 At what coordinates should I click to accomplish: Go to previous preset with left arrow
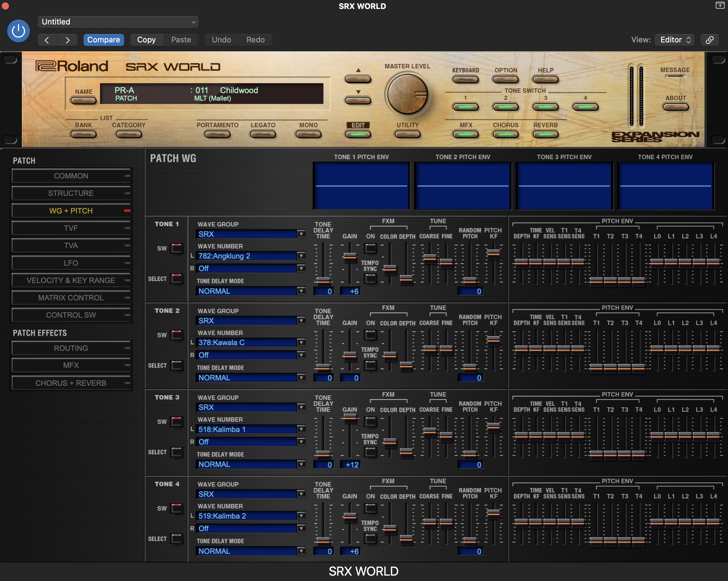pos(47,40)
